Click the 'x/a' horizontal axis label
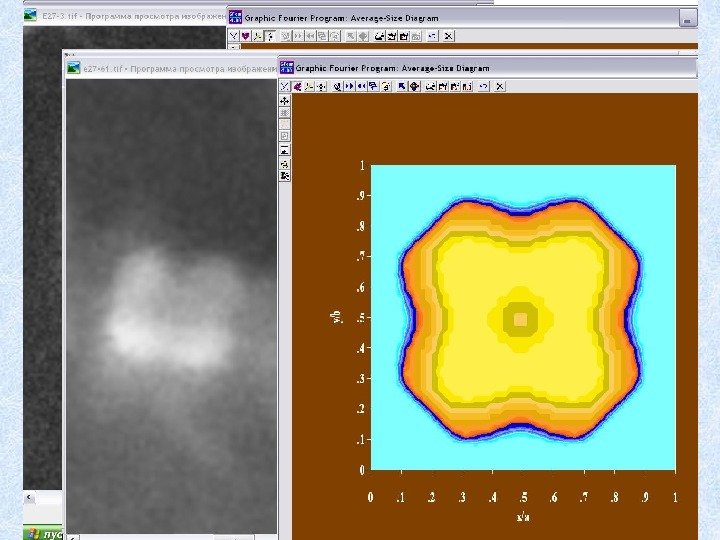Image resolution: width=720 pixels, height=540 pixels. pyautogui.click(x=523, y=517)
